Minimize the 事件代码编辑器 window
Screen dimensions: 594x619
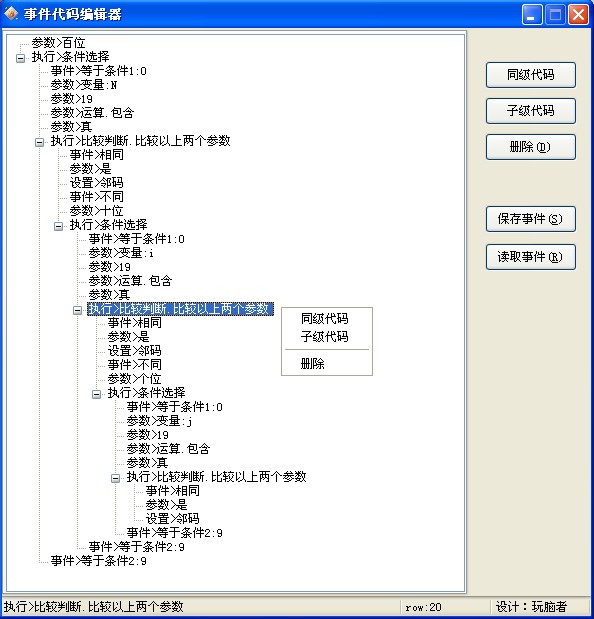(x=532, y=15)
